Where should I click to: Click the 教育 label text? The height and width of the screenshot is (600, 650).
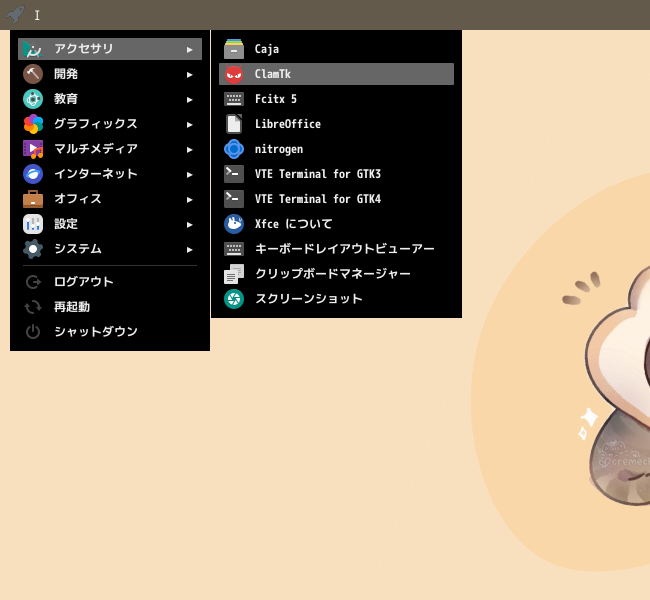(x=66, y=99)
